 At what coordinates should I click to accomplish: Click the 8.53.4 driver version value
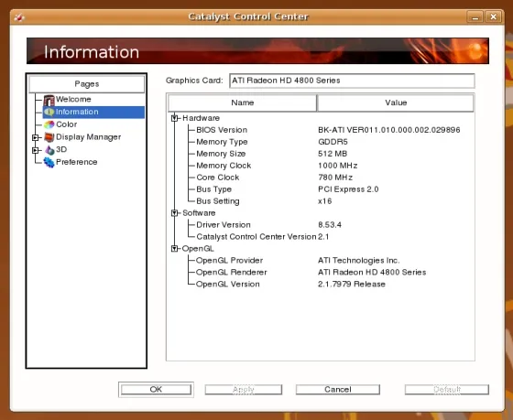click(x=330, y=225)
